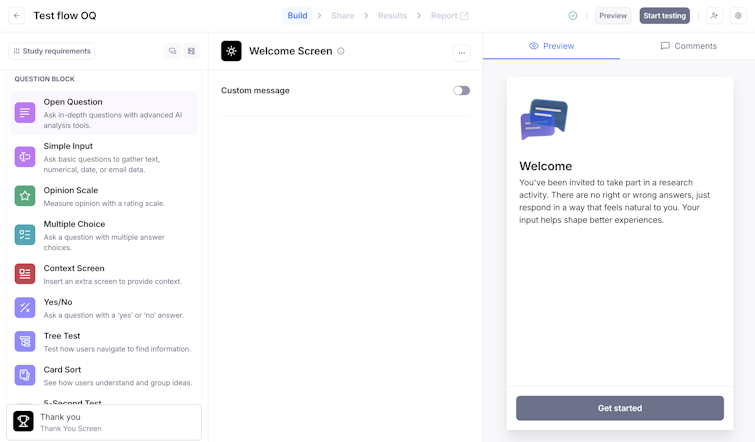
Task: Click the chat bubbles illustration in preview
Action: (x=544, y=119)
